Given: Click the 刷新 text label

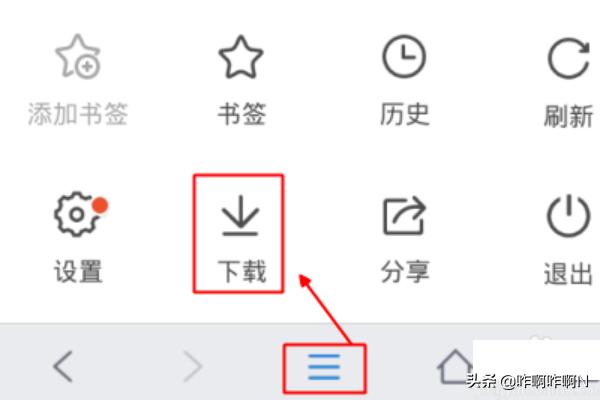Looking at the screenshot, I should click(569, 116).
